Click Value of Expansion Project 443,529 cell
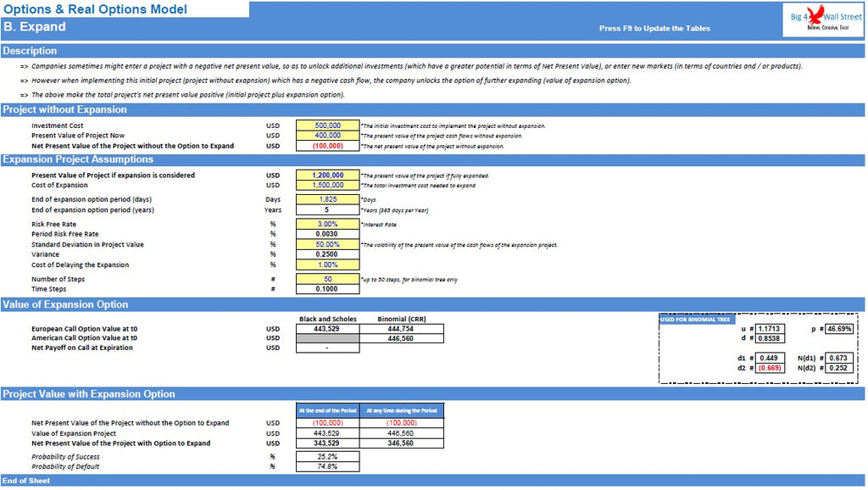This screenshot has width=868, height=490. click(x=328, y=433)
